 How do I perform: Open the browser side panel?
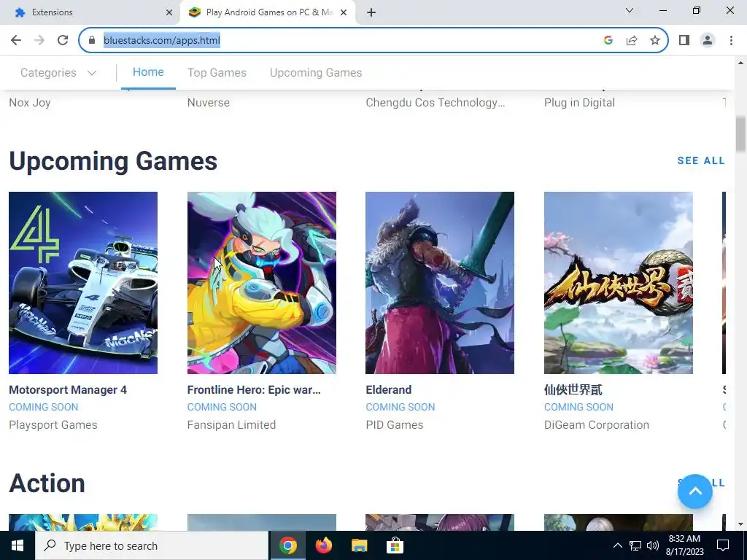click(x=684, y=41)
